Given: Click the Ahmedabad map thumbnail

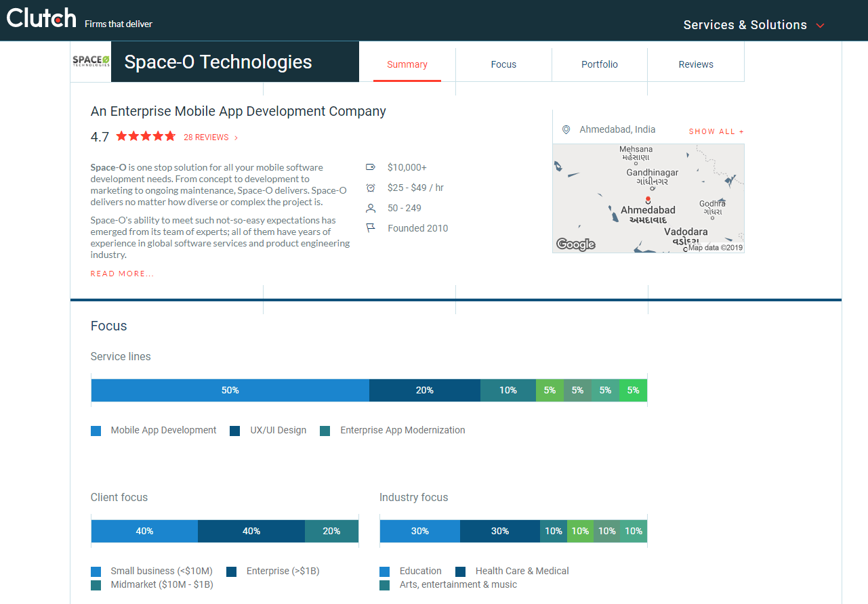Looking at the screenshot, I should 648,198.
